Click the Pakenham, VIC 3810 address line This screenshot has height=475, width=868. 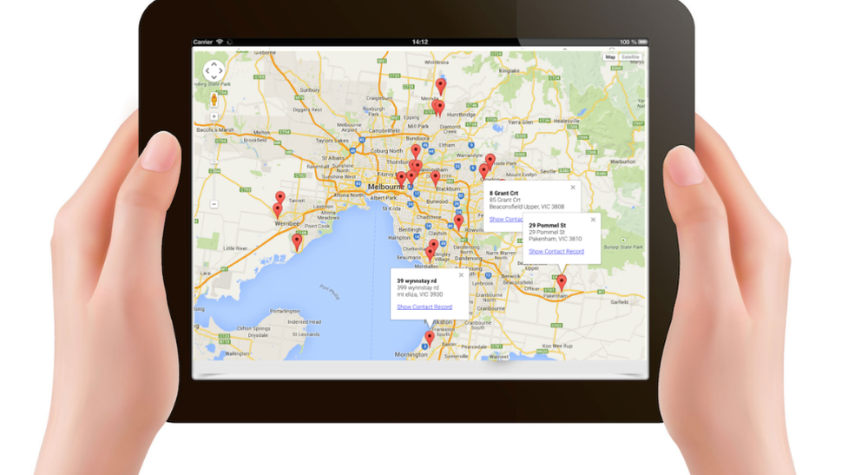(556, 239)
